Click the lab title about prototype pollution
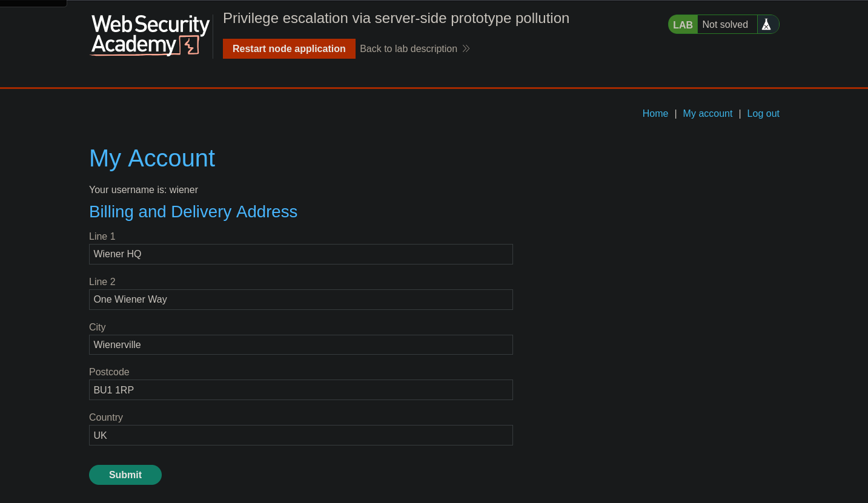This screenshot has height=503, width=868. pos(396,18)
